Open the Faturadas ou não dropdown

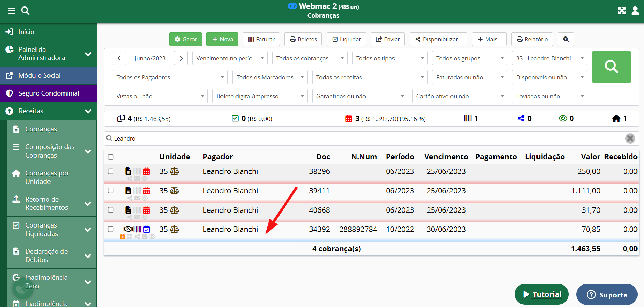pos(469,77)
